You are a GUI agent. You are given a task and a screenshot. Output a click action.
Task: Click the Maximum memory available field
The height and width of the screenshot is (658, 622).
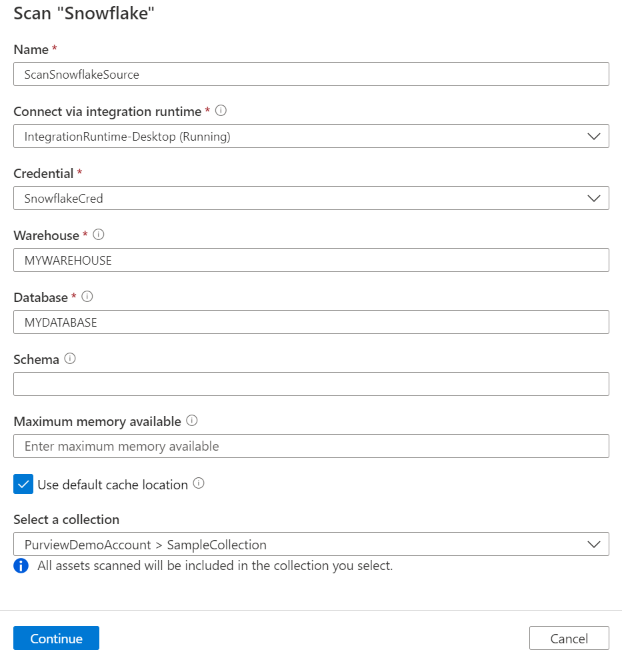click(310, 446)
